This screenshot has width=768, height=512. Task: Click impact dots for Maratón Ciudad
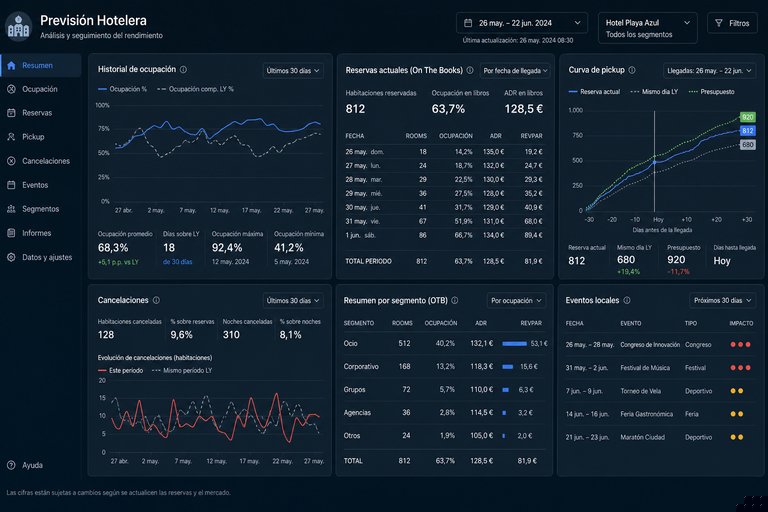point(737,437)
